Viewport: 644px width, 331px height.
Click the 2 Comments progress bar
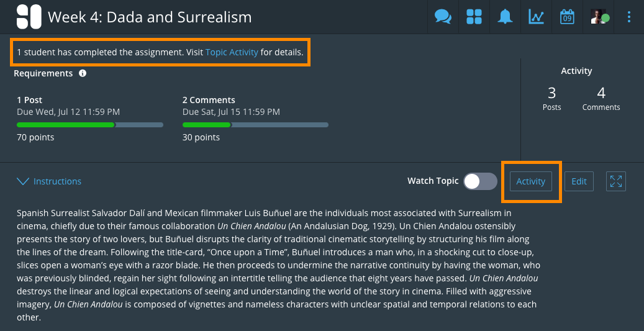pyautogui.click(x=255, y=125)
